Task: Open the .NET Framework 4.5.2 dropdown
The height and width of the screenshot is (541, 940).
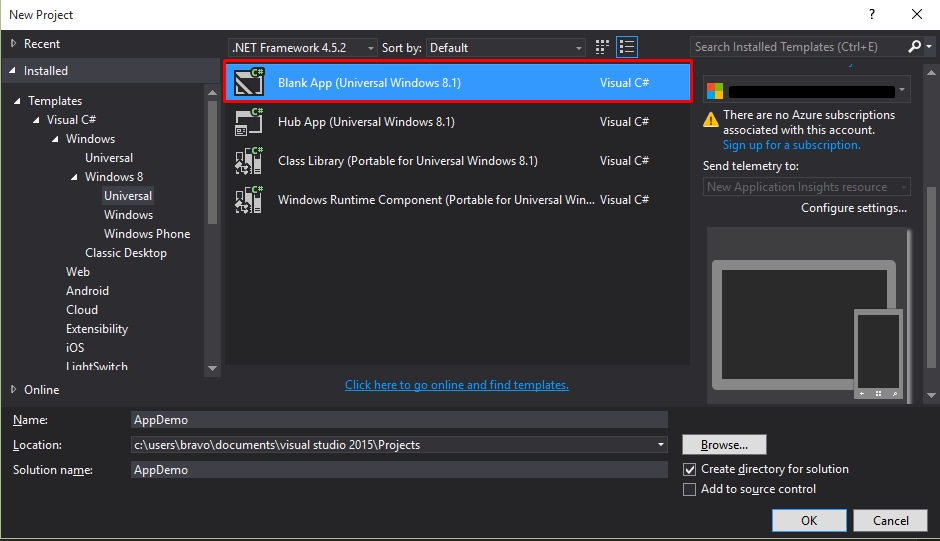Action: click(303, 47)
